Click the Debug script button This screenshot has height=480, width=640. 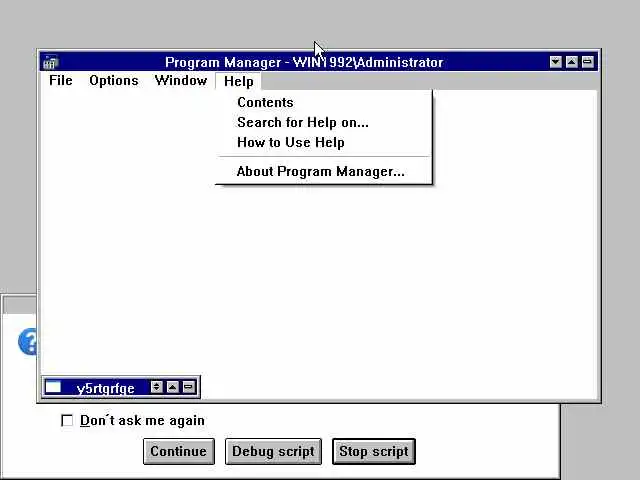[x=273, y=451]
